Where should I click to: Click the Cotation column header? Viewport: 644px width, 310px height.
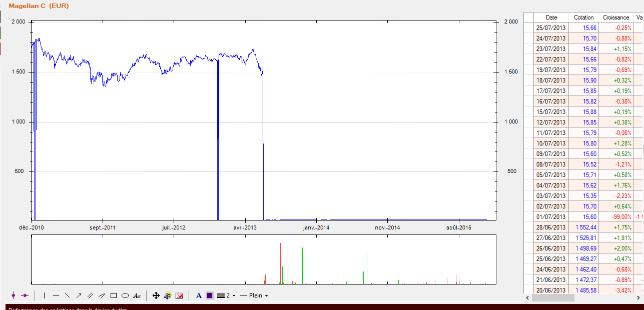pos(583,17)
